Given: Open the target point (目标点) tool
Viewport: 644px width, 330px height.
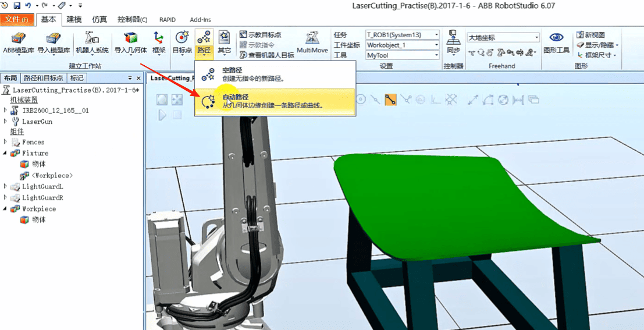Looking at the screenshot, I should coord(182,42).
